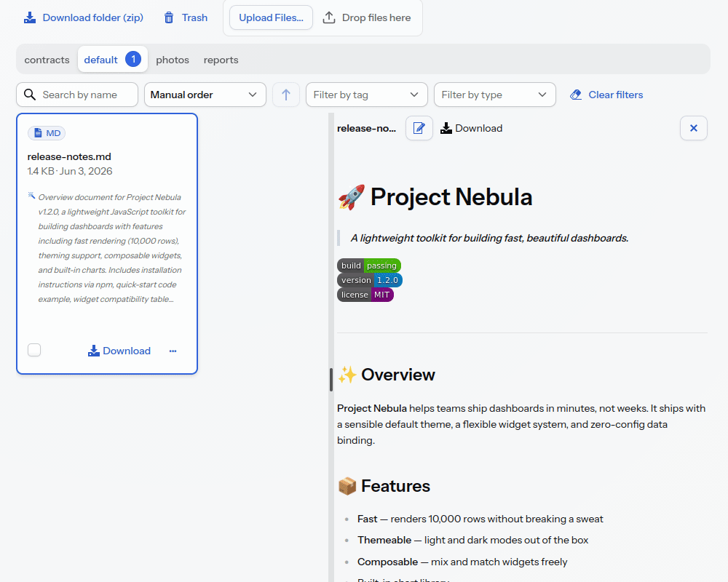Click the version 1.2.0 badge
728x582 pixels.
pyautogui.click(x=370, y=280)
